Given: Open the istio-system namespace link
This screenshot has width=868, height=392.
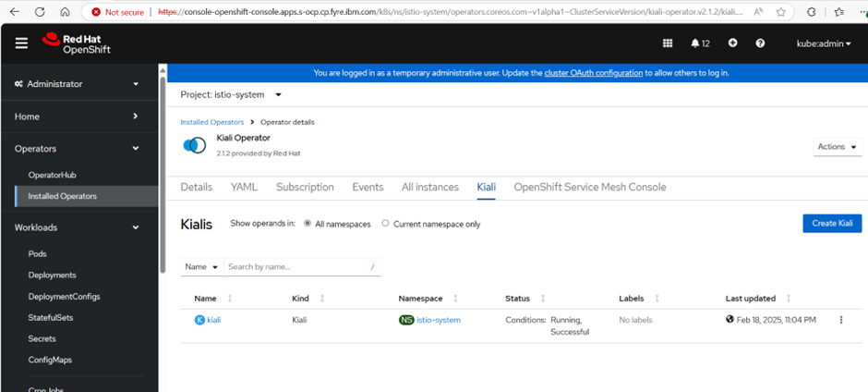Looking at the screenshot, I should pyautogui.click(x=439, y=320).
